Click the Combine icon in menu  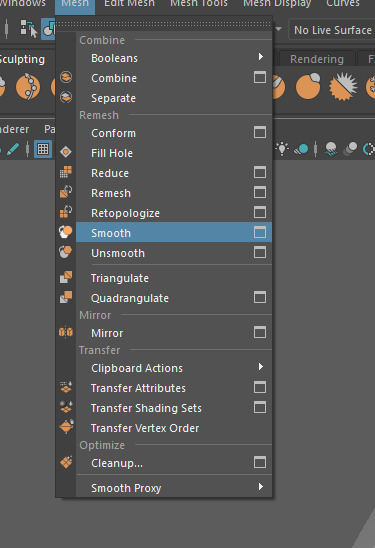(66, 77)
